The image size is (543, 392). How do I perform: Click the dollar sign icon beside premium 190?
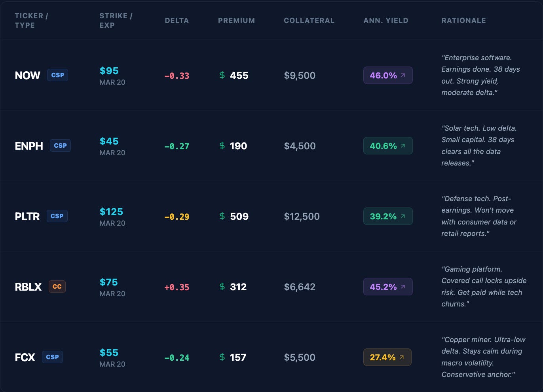click(222, 146)
